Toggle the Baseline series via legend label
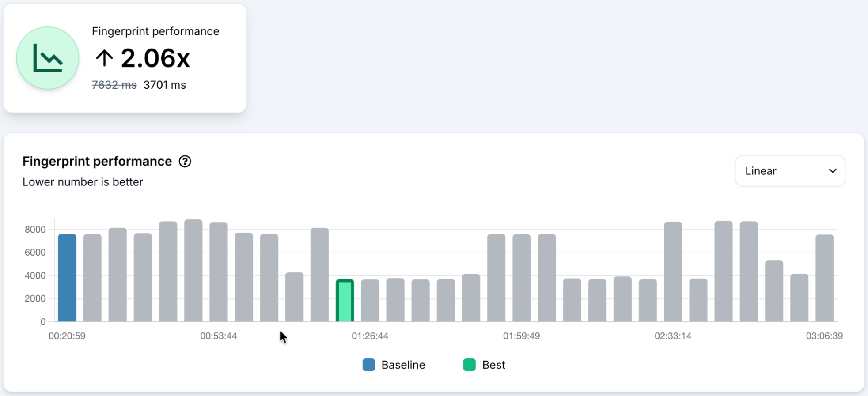Image resolution: width=868 pixels, height=396 pixels. (x=403, y=365)
